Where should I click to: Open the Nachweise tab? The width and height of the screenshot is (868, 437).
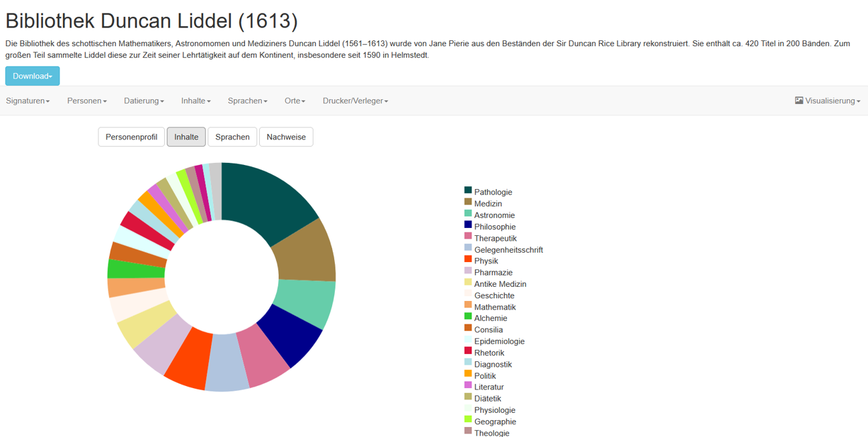click(x=286, y=137)
